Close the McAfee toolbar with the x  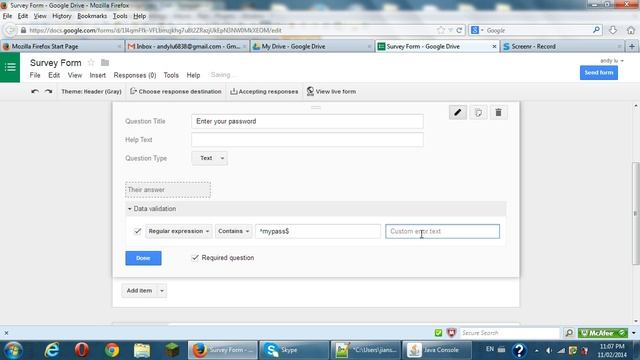coord(6,333)
